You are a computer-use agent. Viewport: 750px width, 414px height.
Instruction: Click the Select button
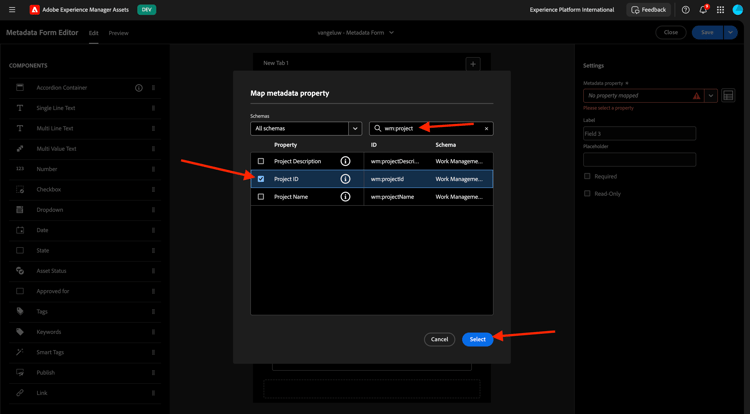tap(477, 339)
